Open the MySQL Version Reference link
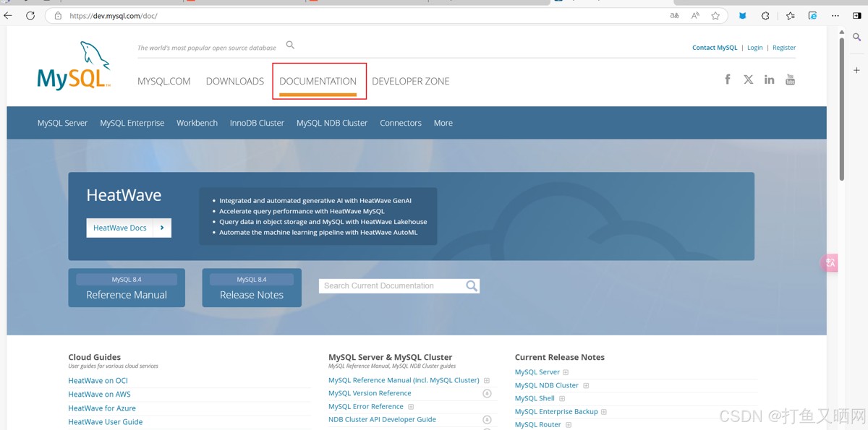The image size is (868, 430). 370,394
